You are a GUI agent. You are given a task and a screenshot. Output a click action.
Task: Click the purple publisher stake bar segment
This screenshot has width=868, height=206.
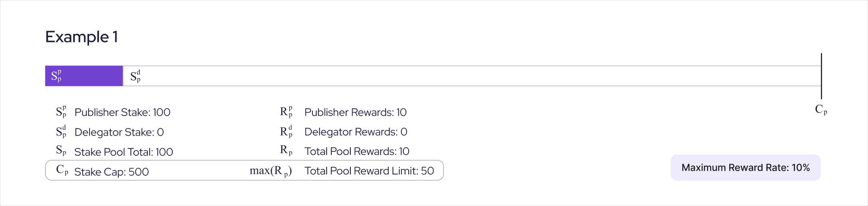point(84,76)
